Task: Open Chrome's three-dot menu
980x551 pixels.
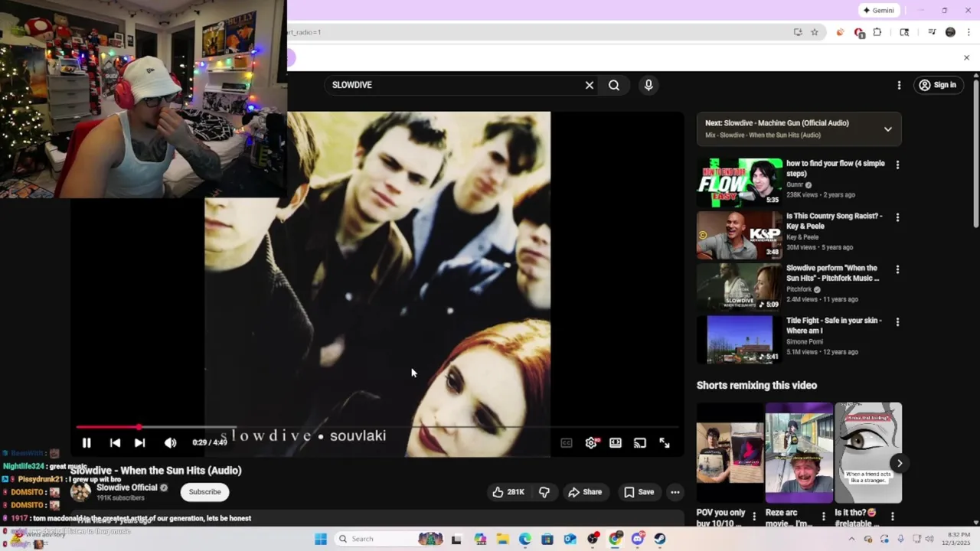Action: [969, 32]
